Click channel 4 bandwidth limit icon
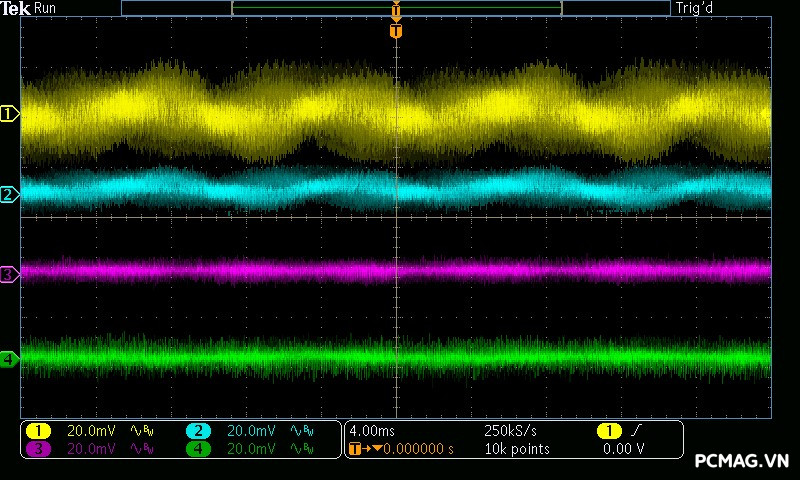The width and height of the screenshot is (800, 480). tap(300, 449)
